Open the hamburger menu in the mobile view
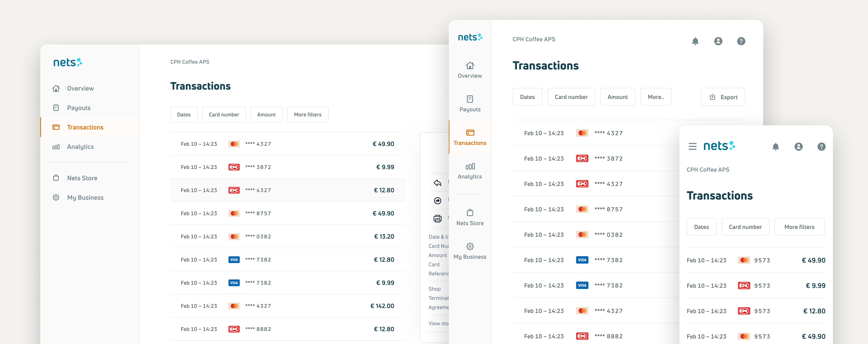 click(692, 146)
